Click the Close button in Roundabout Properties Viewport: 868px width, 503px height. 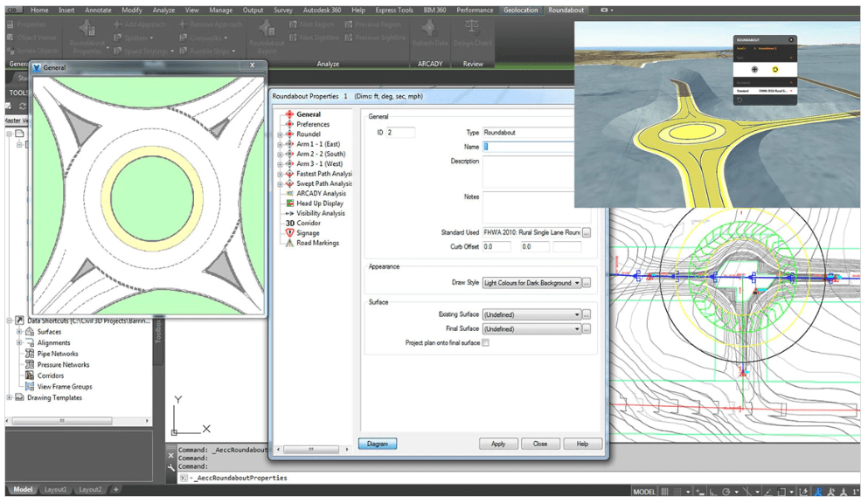pyautogui.click(x=540, y=444)
